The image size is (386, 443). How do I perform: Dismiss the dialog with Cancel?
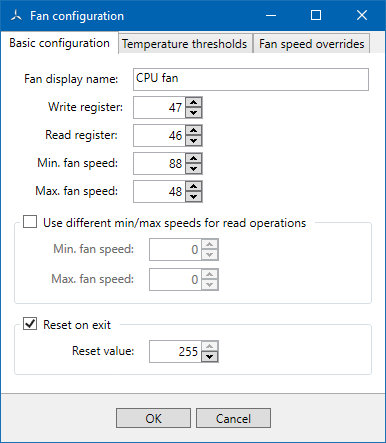(233, 418)
